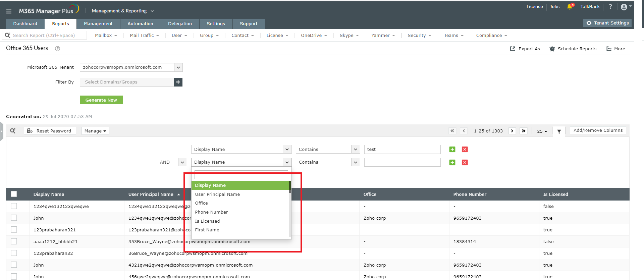Add filter row after 'test' condition
Image resolution: width=644 pixels, height=280 pixels.
[x=452, y=149]
